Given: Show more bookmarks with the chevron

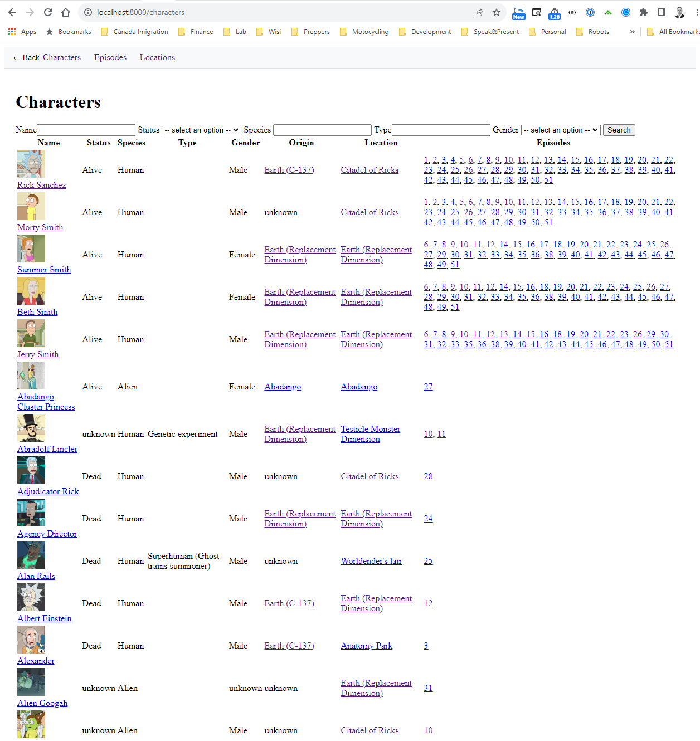Looking at the screenshot, I should (x=632, y=32).
